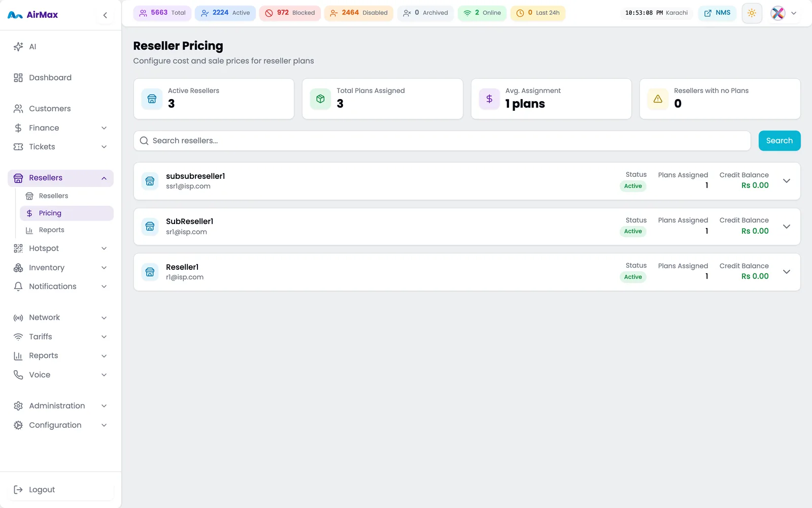Expand the sidebar Reports menu chevron

[x=104, y=356]
